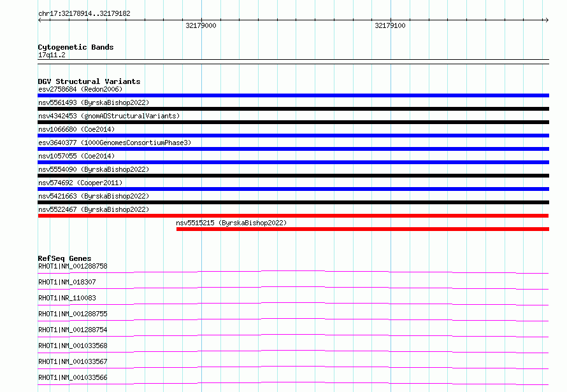This screenshot has height=392, width=567.
Task: Open esv3640377 (1000GenomesConsortiumPhase3) label
Action: point(115,143)
